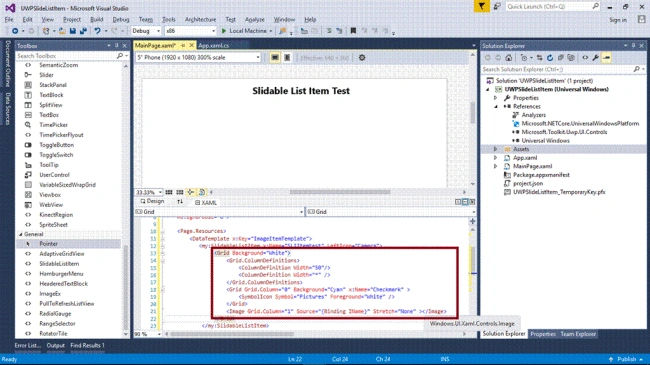Click Show All Files icon
This screenshot has height=365, width=650.
571,58
